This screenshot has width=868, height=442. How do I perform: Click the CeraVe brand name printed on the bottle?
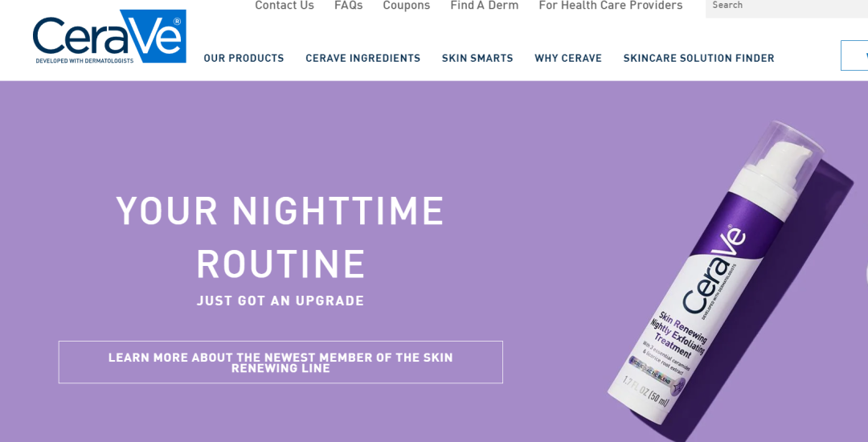coord(714,271)
